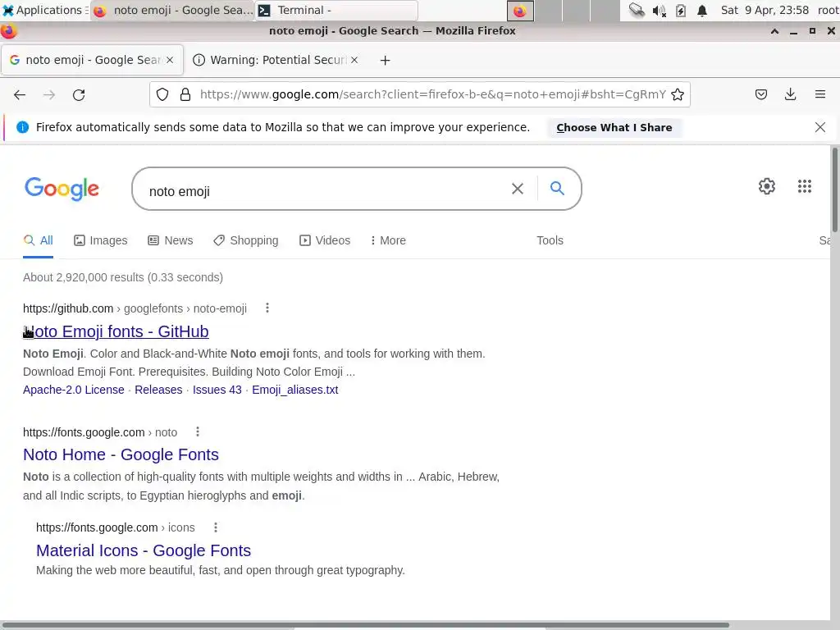The height and width of the screenshot is (630, 840).
Task: Click the https://fonts.google.com › icons URL
Action: [x=115, y=527]
